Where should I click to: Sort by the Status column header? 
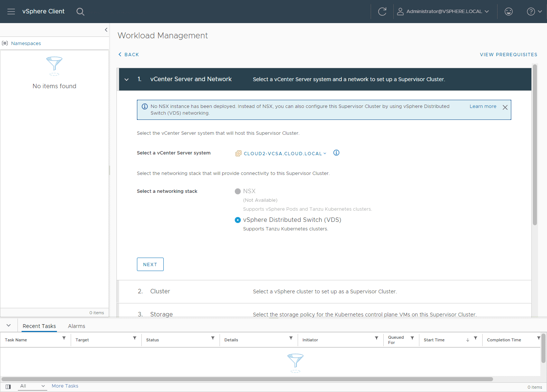[x=153, y=340]
